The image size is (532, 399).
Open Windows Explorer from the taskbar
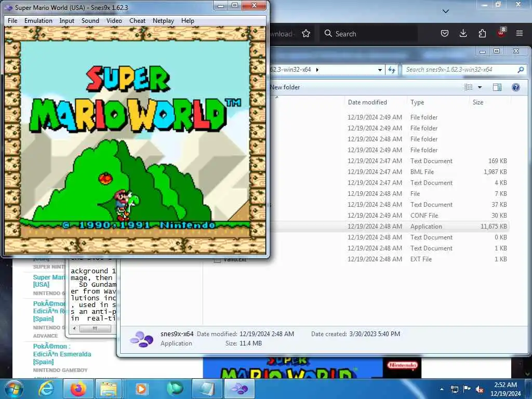[x=109, y=389]
